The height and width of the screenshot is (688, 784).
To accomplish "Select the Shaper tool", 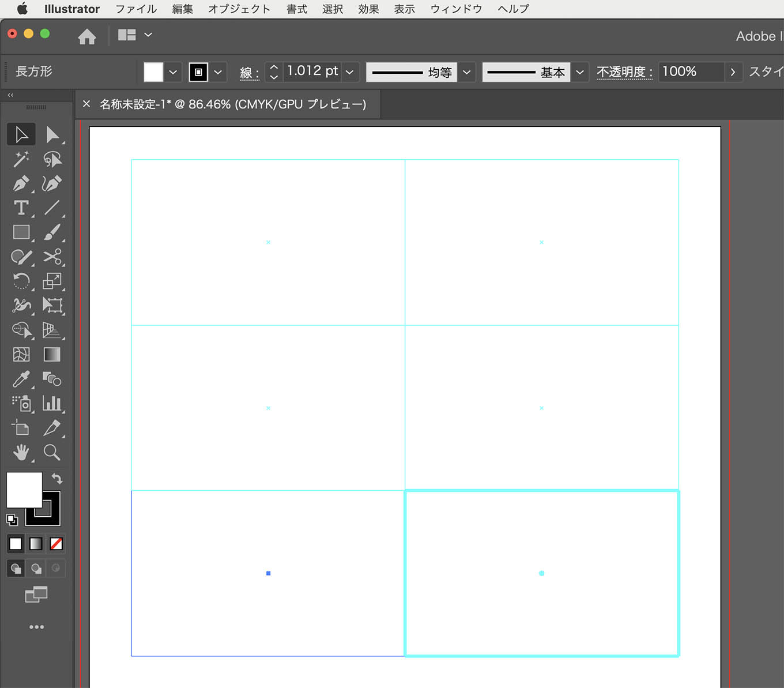I will point(21,257).
